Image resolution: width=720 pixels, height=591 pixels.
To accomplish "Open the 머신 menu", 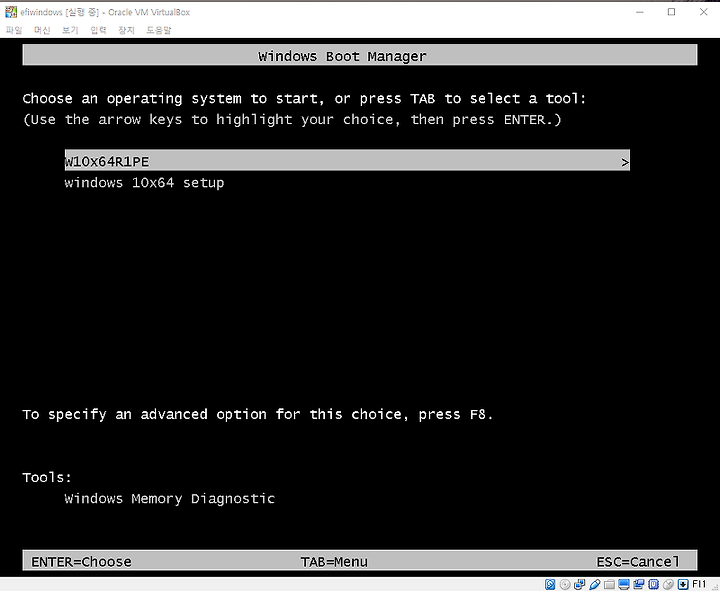I will 42,30.
